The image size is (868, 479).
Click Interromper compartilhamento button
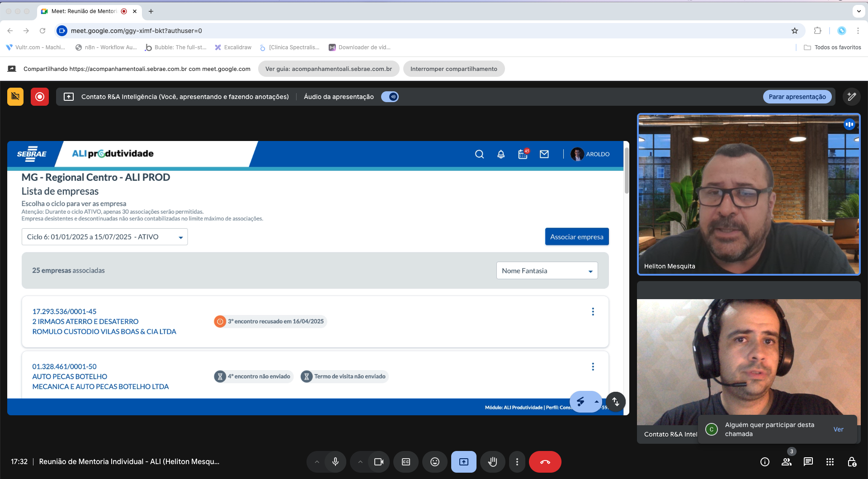(x=454, y=69)
